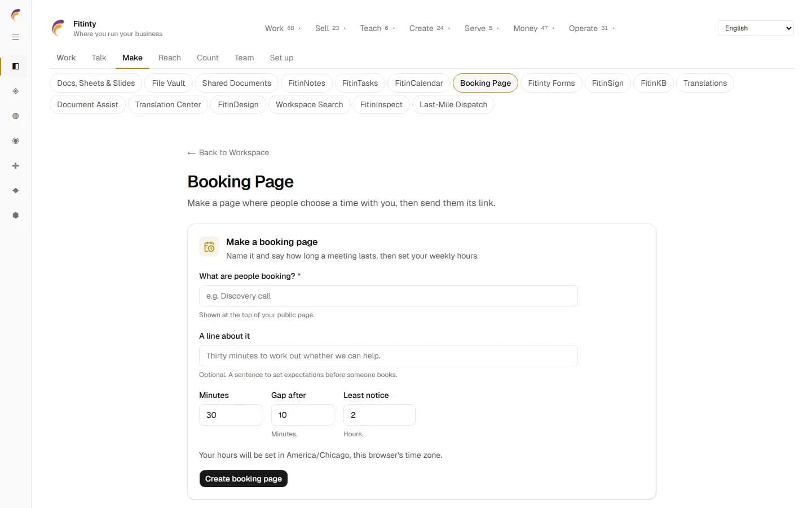812x508 pixels.
Task: Open FitinTasks
Action: [x=360, y=83]
